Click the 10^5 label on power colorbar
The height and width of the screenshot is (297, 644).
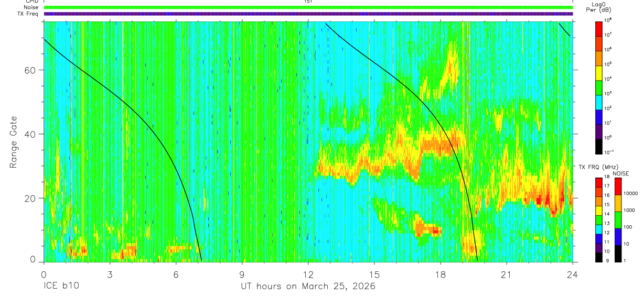pyautogui.click(x=608, y=65)
